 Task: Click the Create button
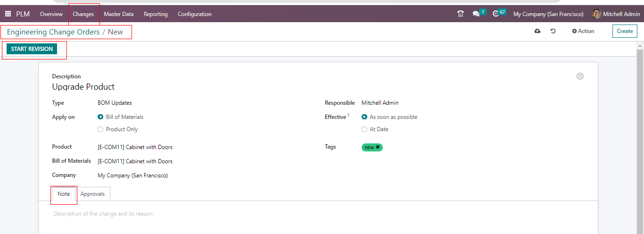tap(625, 31)
